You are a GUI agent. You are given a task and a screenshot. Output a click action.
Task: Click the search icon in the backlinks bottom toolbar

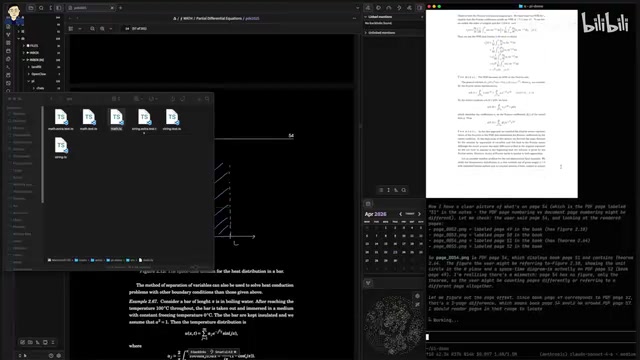(404, 190)
